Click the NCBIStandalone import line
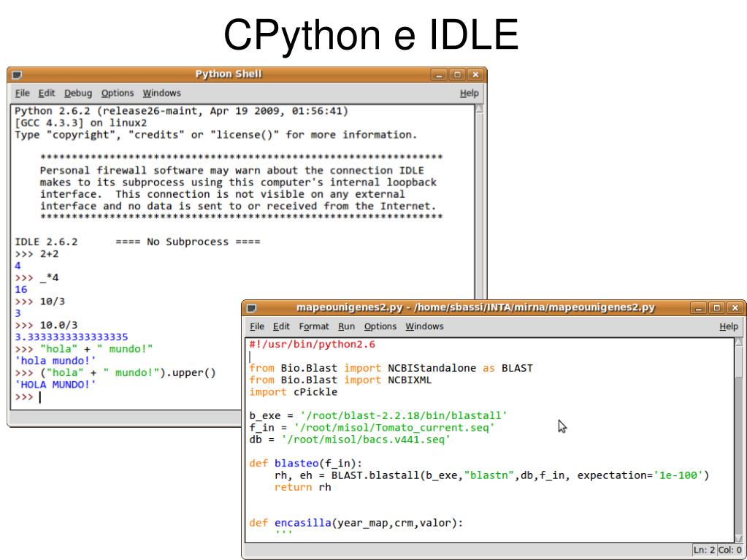 (391, 368)
